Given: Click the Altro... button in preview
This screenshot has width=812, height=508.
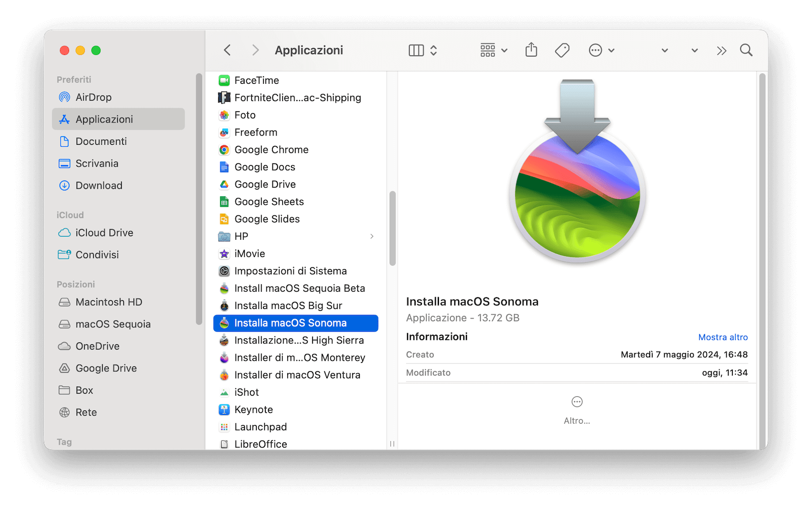Looking at the screenshot, I should click(577, 410).
